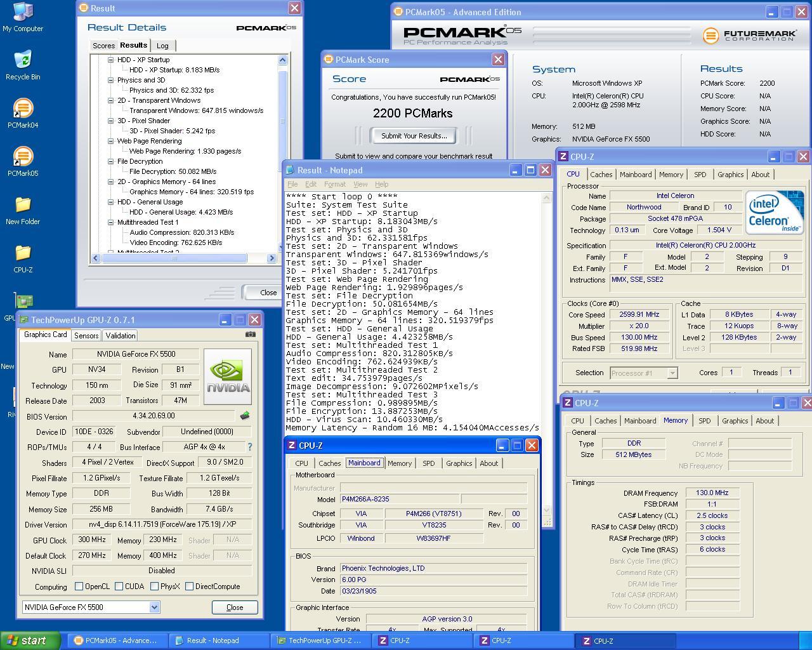Launch the PCMark04 desktop shortcut
812x650 pixels.
pyautogui.click(x=23, y=114)
